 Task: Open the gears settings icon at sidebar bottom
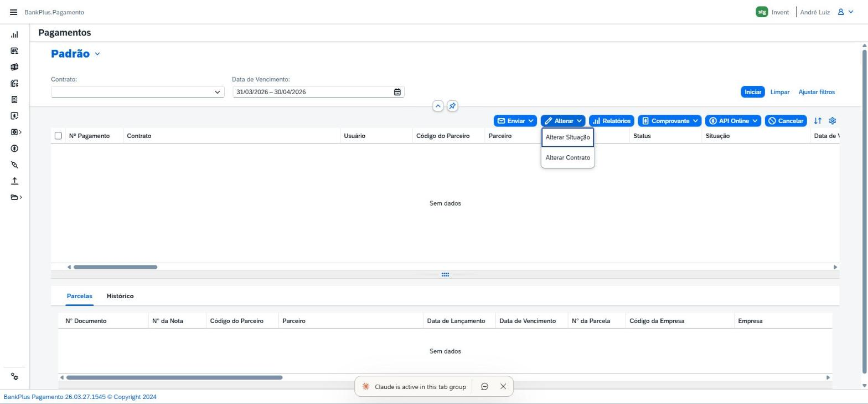coord(14,377)
